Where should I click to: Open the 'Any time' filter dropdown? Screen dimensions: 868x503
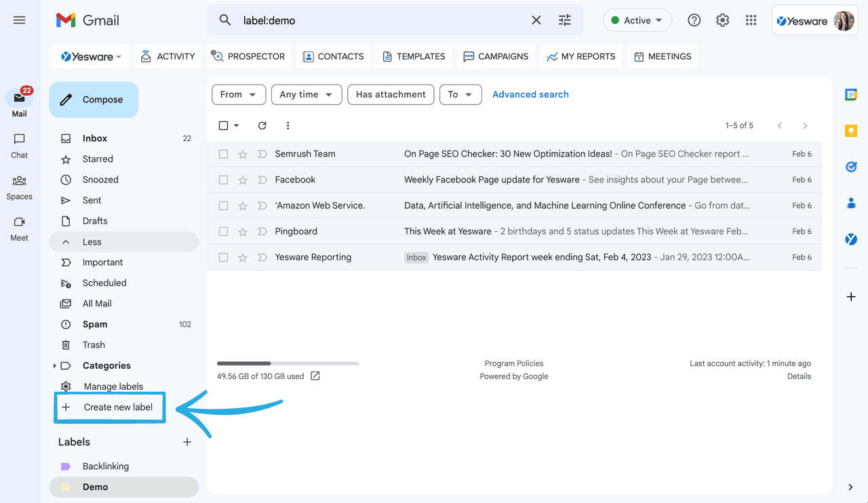coord(307,94)
